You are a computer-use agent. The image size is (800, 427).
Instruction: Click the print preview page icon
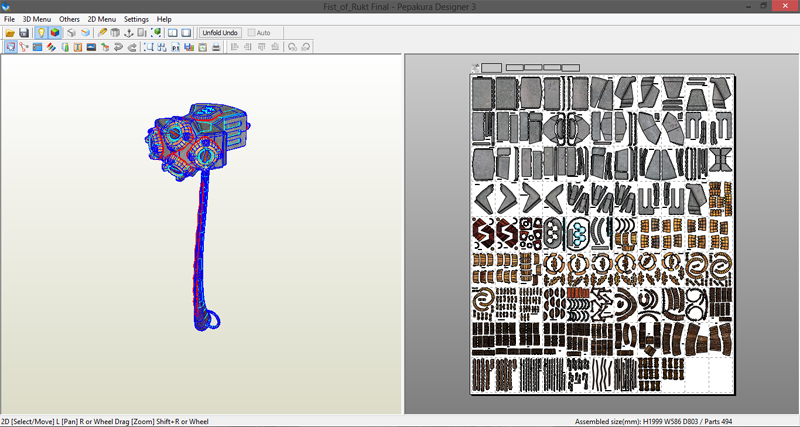click(202, 47)
